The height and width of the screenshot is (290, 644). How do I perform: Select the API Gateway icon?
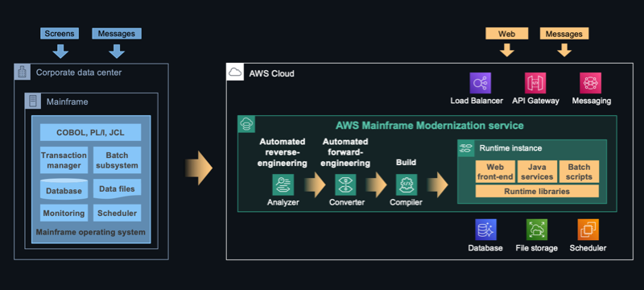click(535, 83)
